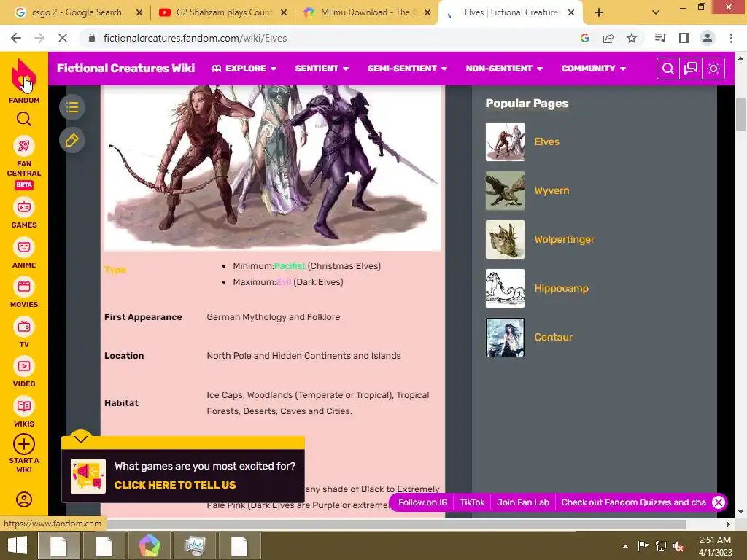
Task: Open the Anime sidebar icon
Action: (x=24, y=247)
